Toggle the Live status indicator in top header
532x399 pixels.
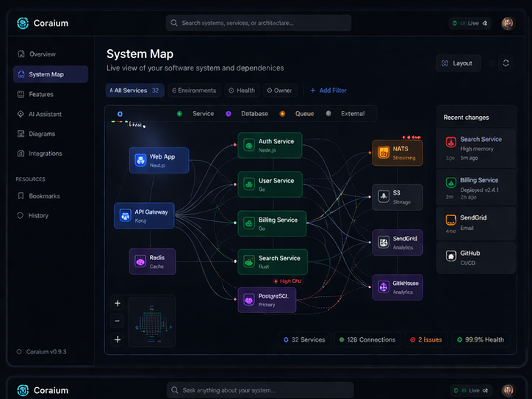click(x=470, y=23)
